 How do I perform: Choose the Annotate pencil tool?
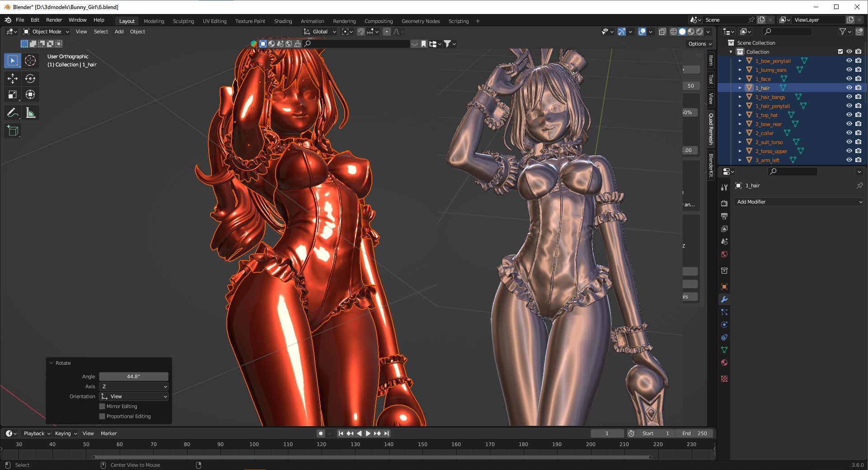click(13, 113)
